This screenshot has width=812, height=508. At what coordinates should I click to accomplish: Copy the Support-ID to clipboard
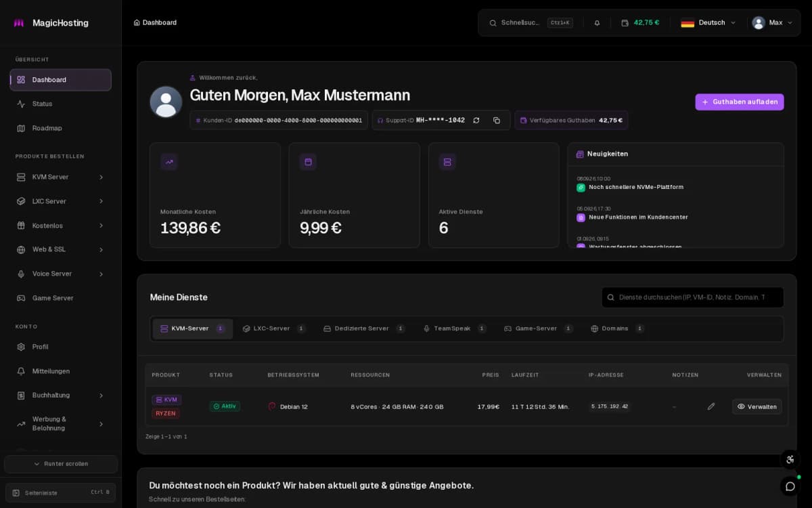pos(497,121)
